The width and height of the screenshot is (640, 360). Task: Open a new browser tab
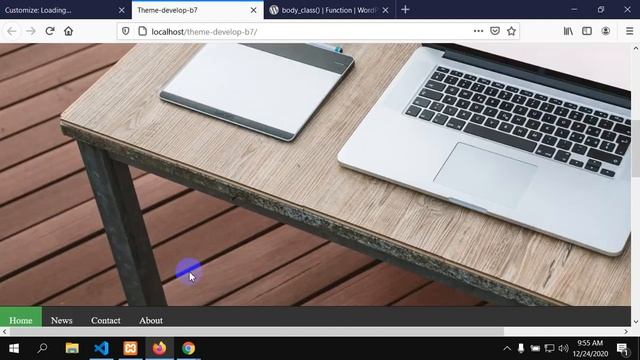tap(405, 9)
